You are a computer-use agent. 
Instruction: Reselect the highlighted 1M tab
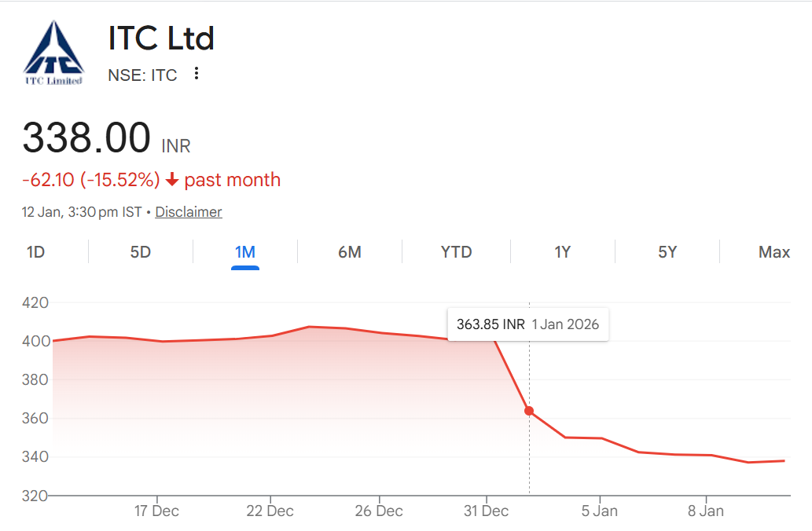244,251
